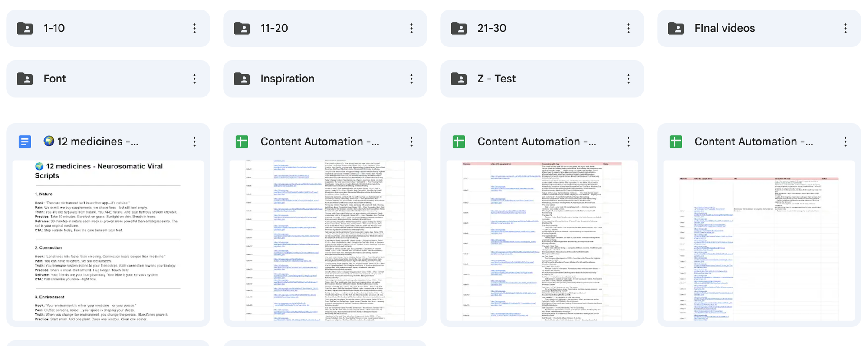This screenshot has height=346, width=868.
Task: Click the FInal videos folder label
Action: point(724,29)
